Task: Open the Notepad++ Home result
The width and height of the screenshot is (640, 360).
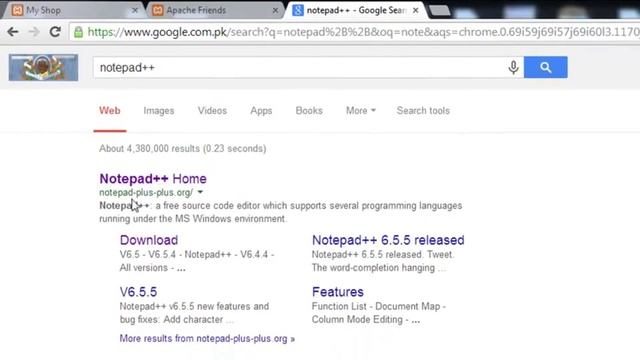Action: (x=153, y=178)
